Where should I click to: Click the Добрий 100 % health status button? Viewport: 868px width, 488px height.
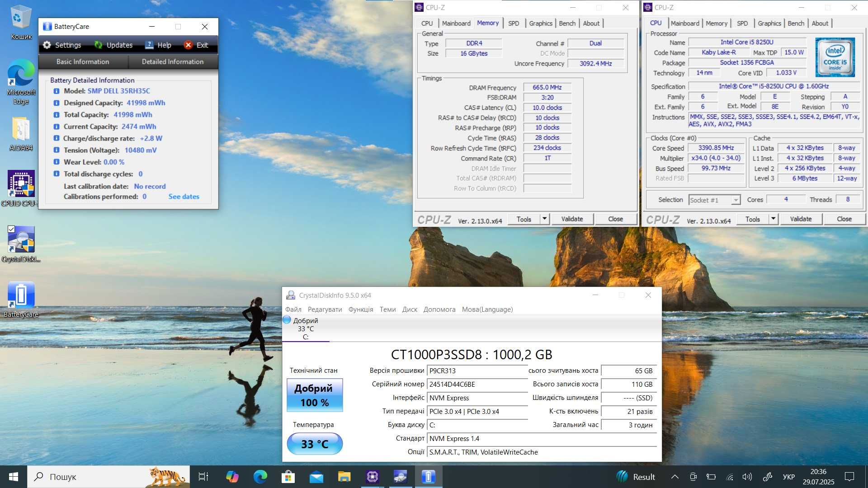click(x=315, y=395)
